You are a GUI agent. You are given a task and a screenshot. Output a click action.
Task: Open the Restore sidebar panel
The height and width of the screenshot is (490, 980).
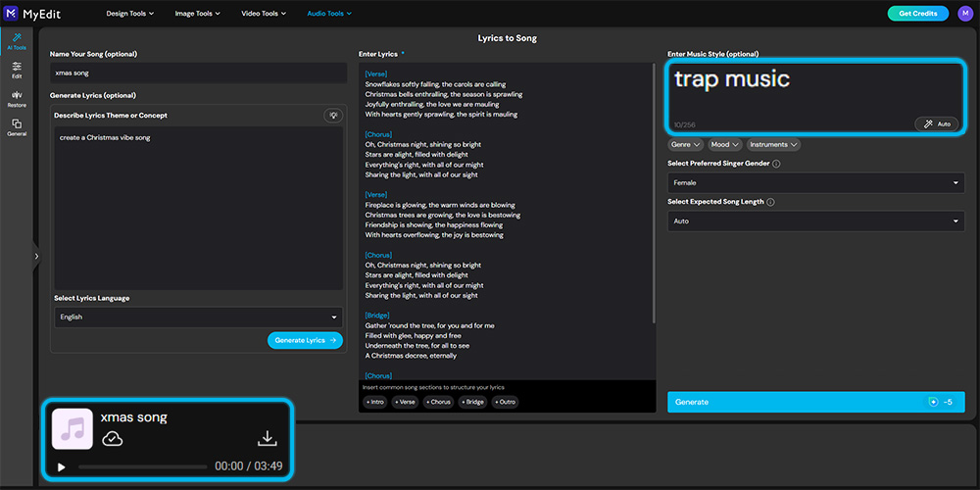click(17, 99)
